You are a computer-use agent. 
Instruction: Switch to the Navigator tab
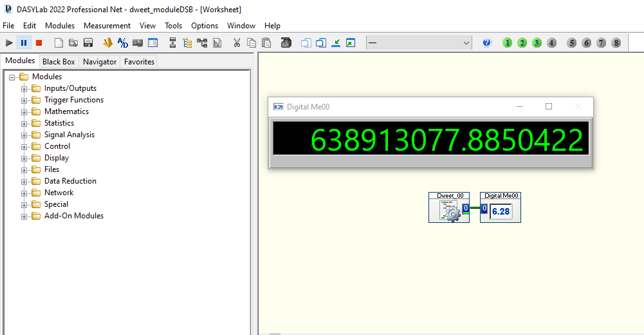(100, 62)
